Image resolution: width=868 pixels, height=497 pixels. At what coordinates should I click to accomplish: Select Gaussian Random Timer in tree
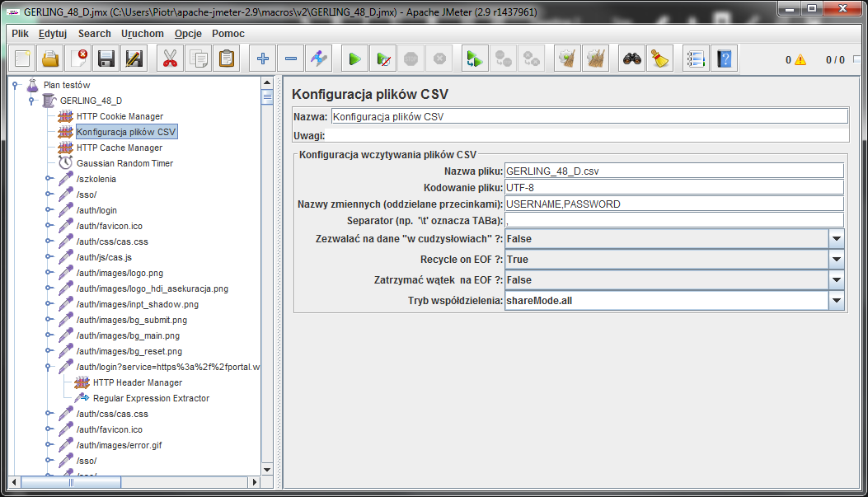point(124,163)
